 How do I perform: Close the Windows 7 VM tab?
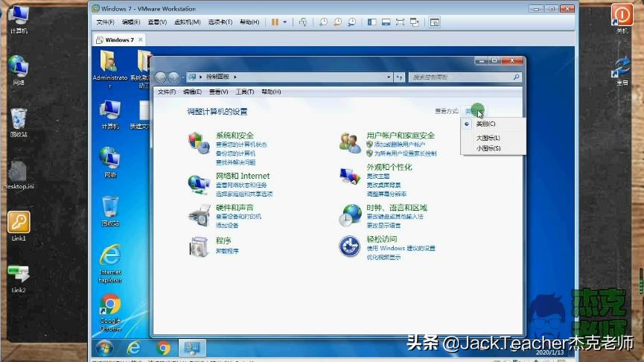(141, 39)
